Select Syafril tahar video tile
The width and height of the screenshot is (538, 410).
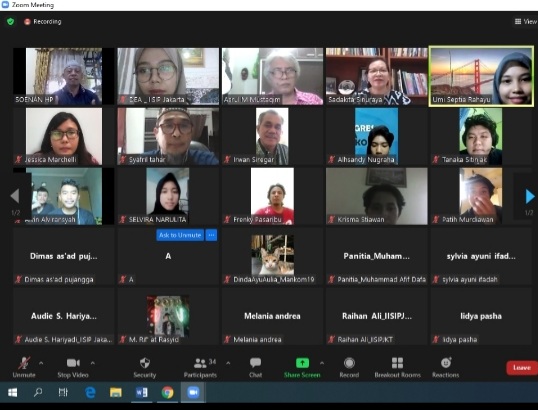coord(168,136)
